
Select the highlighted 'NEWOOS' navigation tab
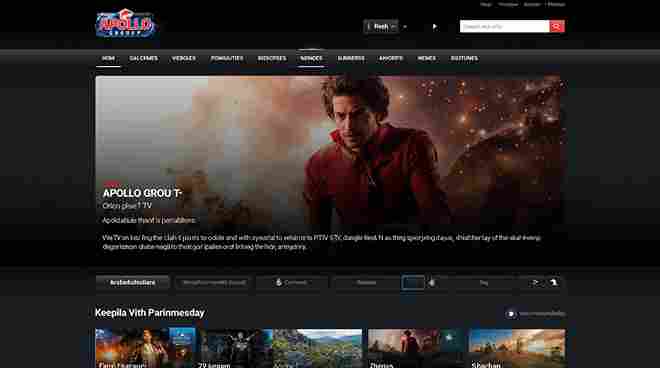(x=311, y=59)
